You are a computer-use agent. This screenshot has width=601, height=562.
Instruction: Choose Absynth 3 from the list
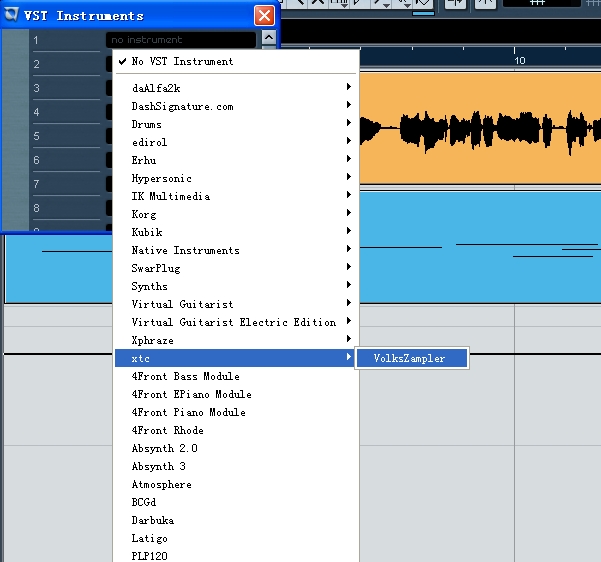click(236, 467)
